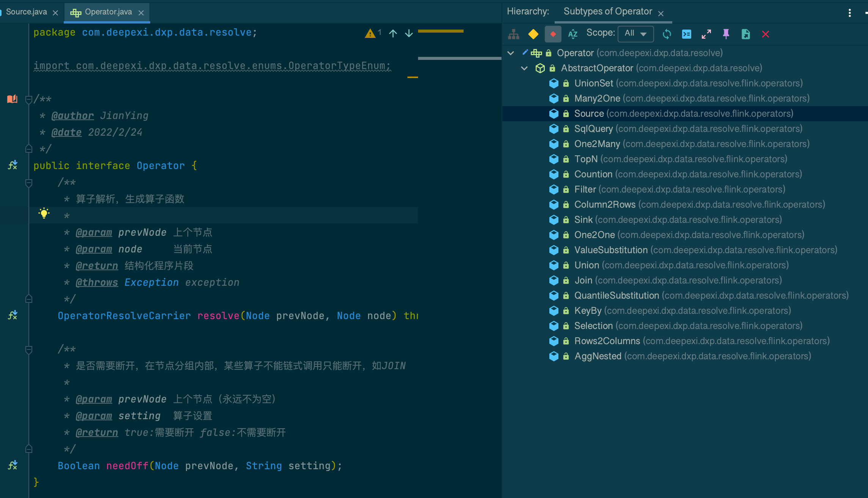
Task: Select Countion class in hierarchy
Action: pyautogui.click(x=688, y=174)
